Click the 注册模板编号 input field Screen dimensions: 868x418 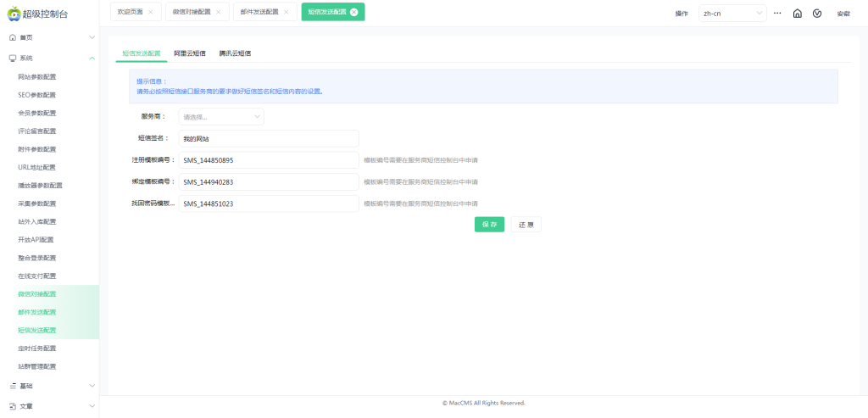pyautogui.click(x=268, y=159)
